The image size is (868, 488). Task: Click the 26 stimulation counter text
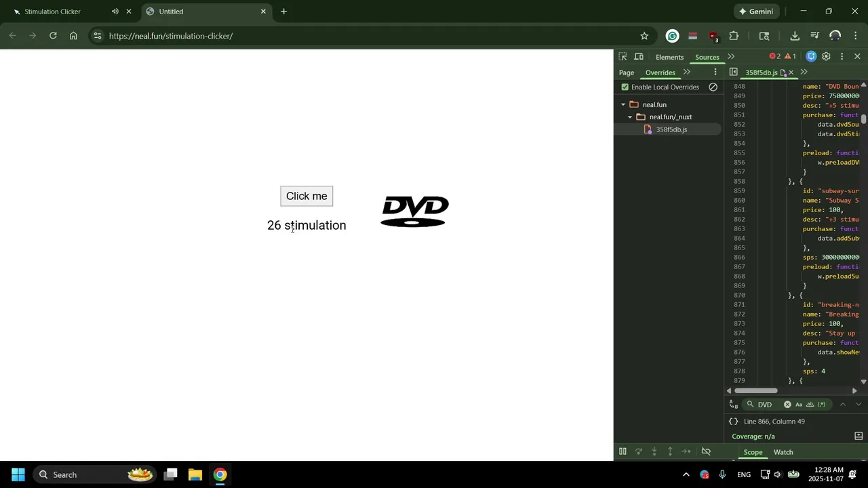(307, 225)
